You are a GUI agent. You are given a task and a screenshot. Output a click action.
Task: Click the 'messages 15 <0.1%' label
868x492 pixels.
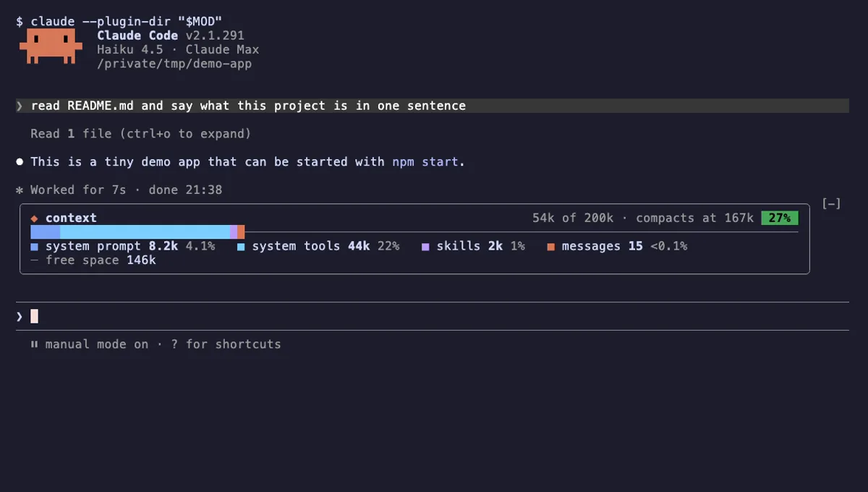(x=624, y=247)
